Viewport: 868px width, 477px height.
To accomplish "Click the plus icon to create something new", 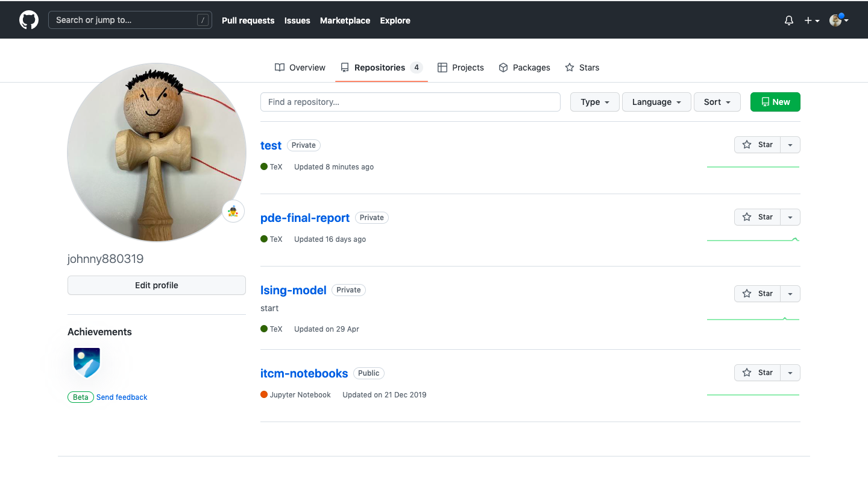I will [x=808, y=20].
